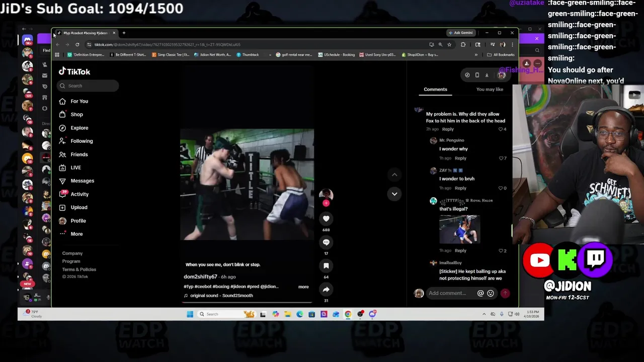This screenshot has width=644, height=362.
Task: Open Activity notifications
Action: coord(74,194)
